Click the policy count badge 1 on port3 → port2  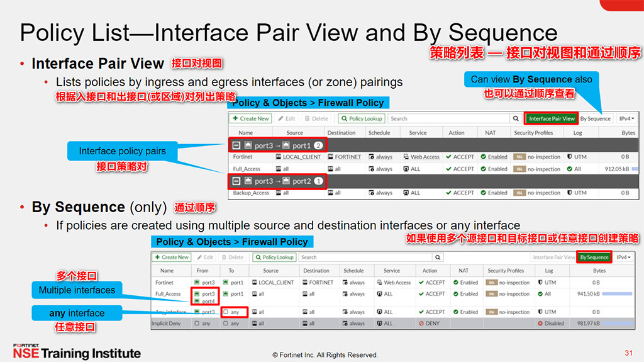tap(318, 181)
